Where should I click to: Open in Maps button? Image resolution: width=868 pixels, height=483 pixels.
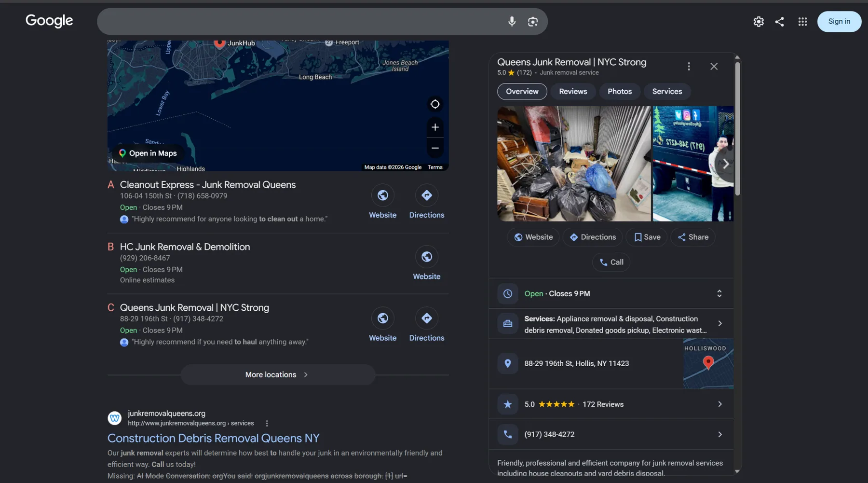click(148, 153)
